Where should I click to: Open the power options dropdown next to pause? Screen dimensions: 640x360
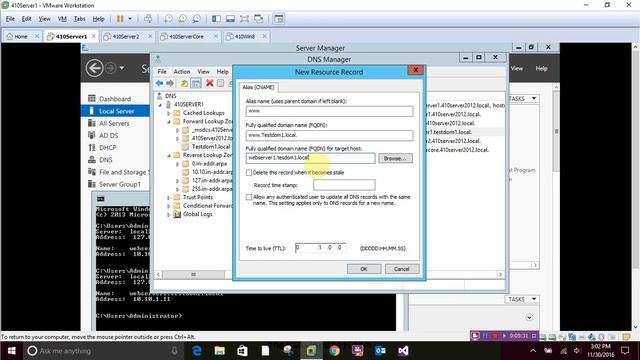click(x=130, y=19)
